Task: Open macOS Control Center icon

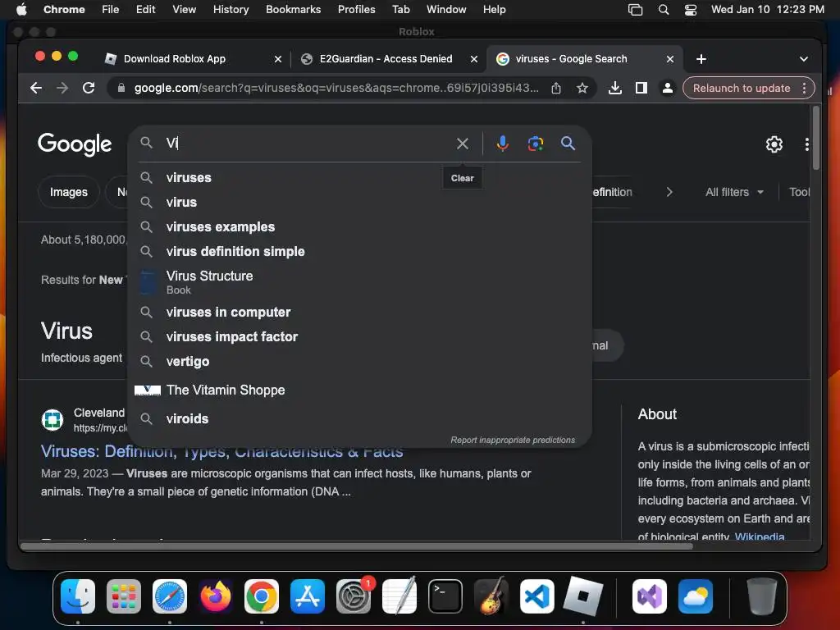Action: [x=691, y=10]
